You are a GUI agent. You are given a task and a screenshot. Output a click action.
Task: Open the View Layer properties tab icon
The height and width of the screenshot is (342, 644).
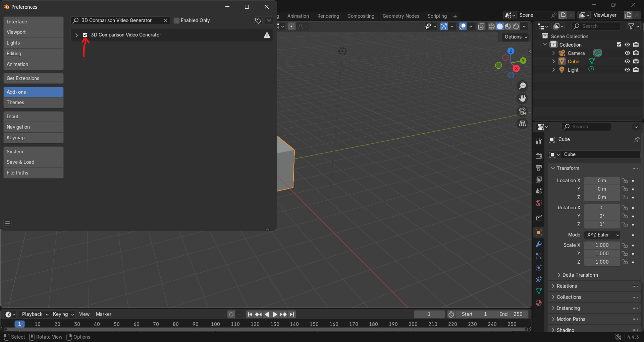[x=539, y=180]
